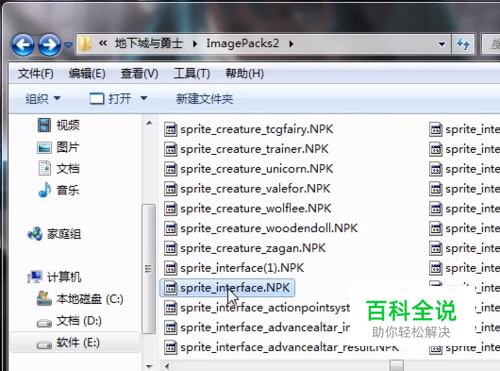Click the folder icon in address bar
Screen dimensions: 500x371
tap(85, 44)
